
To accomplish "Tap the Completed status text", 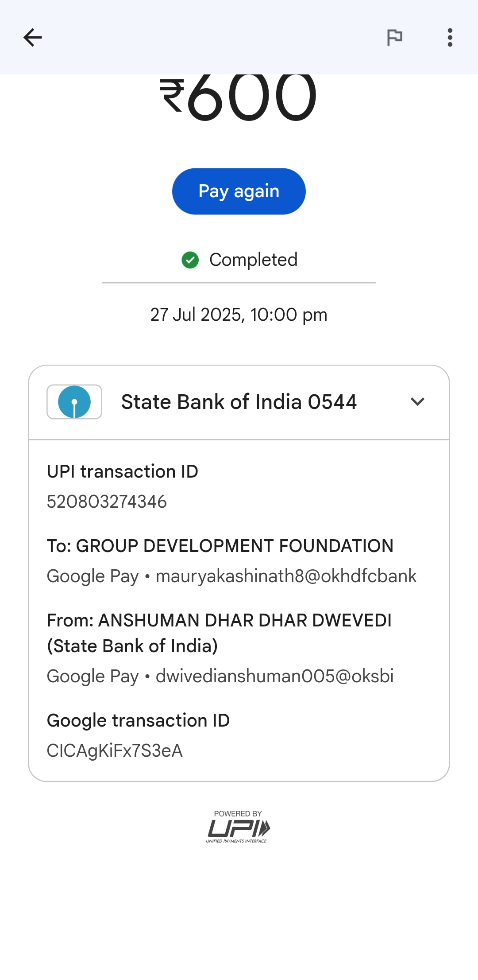I will (253, 260).
